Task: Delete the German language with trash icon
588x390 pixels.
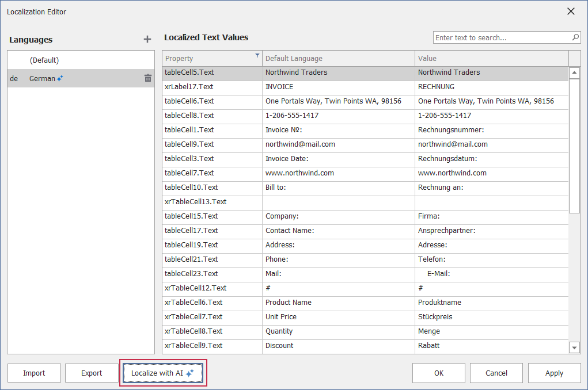Action: [148, 78]
